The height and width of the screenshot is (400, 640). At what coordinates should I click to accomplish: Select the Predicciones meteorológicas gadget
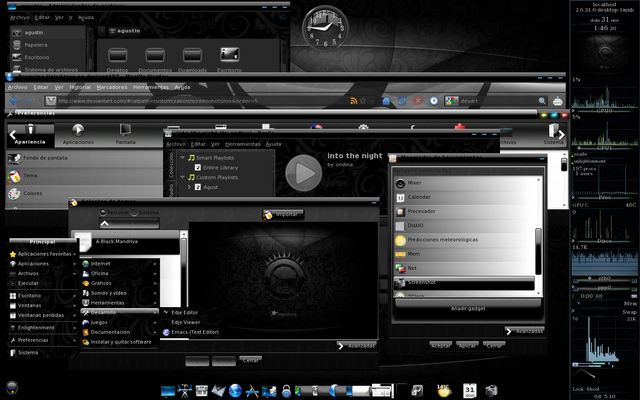tap(464, 240)
